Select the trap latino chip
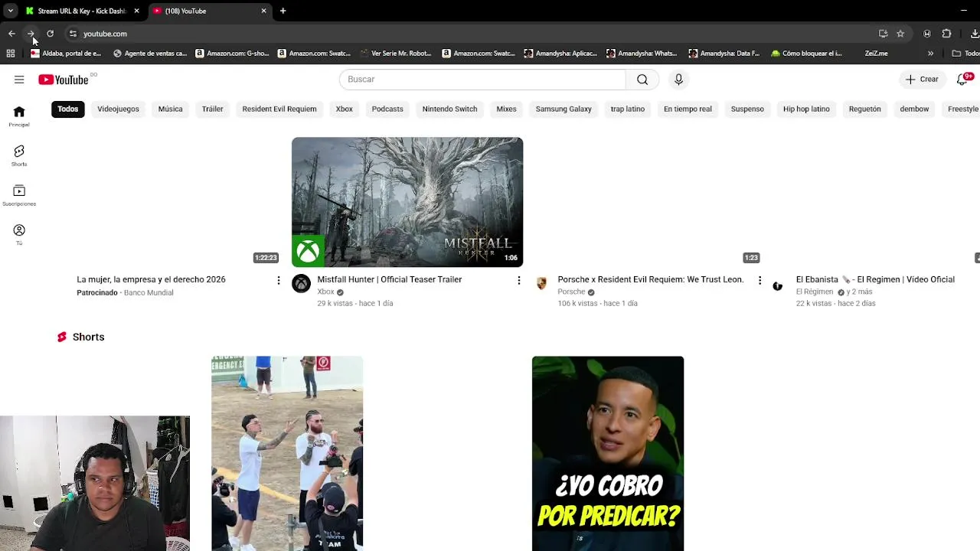This screenshot has width=980, height=551. tap(628, 109)
